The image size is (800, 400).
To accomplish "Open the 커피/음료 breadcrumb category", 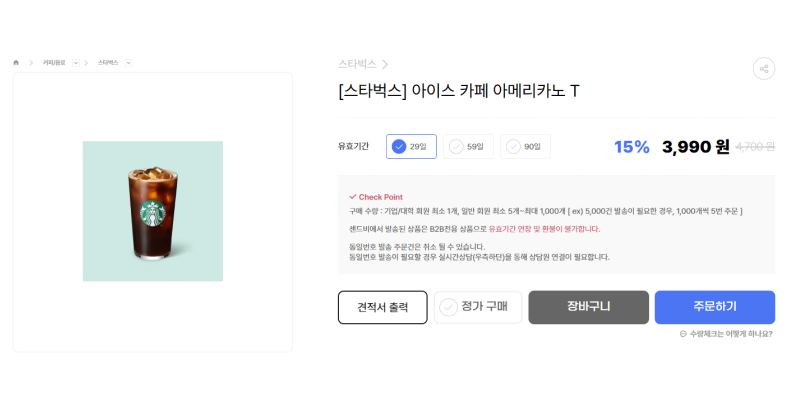I will [x=54, y=63].
